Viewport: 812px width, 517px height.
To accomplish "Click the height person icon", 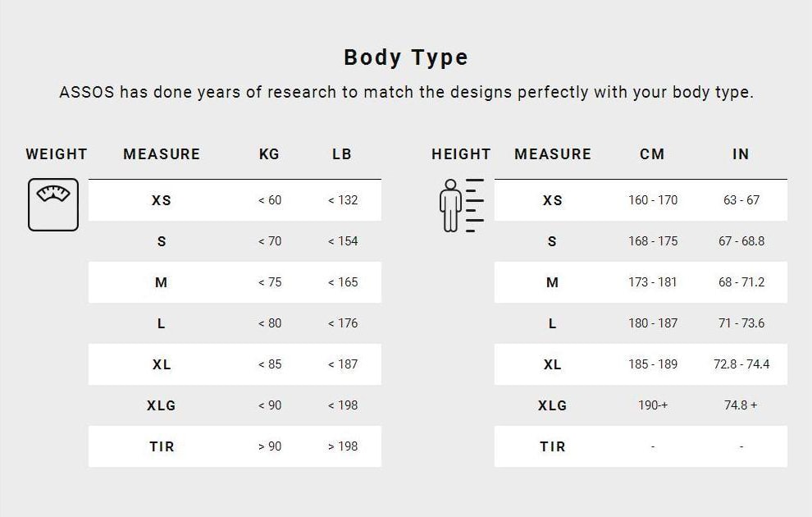I will coord(461,205).
